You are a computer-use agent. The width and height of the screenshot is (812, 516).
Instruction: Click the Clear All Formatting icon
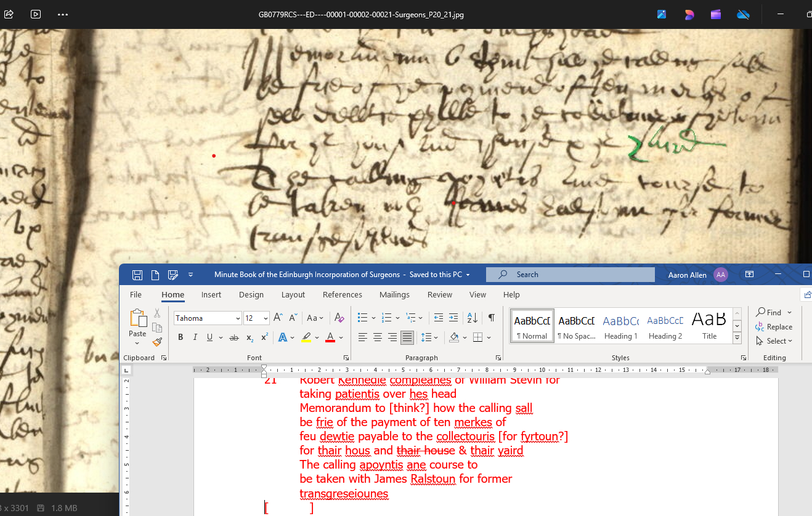pos(339,318)
